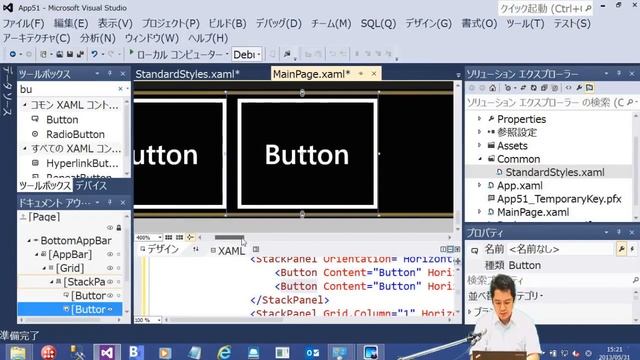Swap the Design and XAML panes
640x360 pixels.
pos(196,249)
